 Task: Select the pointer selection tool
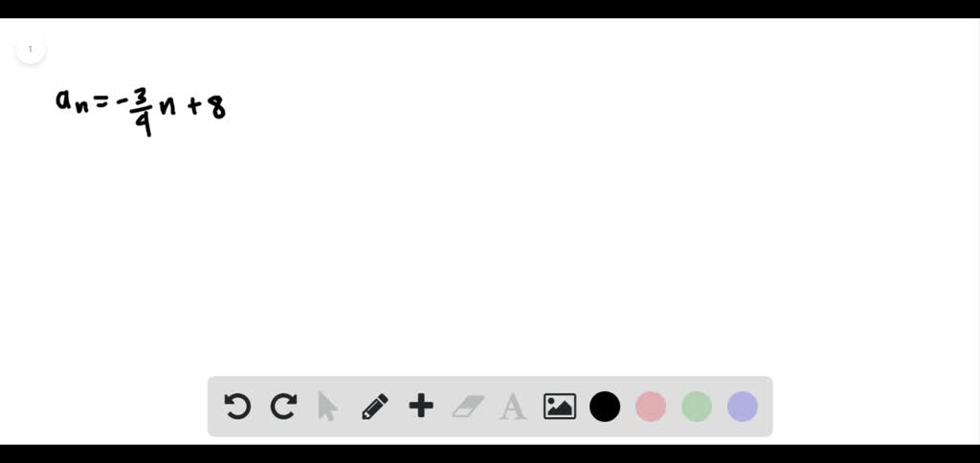pos(327,407)
